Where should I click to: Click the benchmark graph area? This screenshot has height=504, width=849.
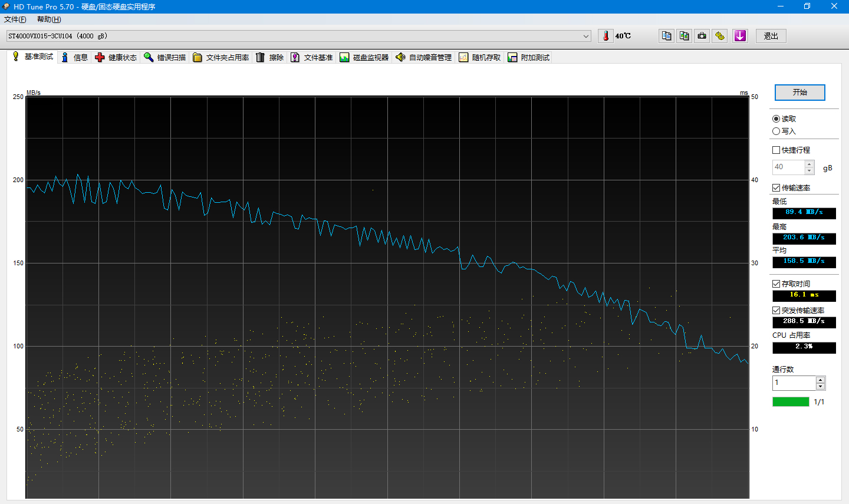point(387,298)
